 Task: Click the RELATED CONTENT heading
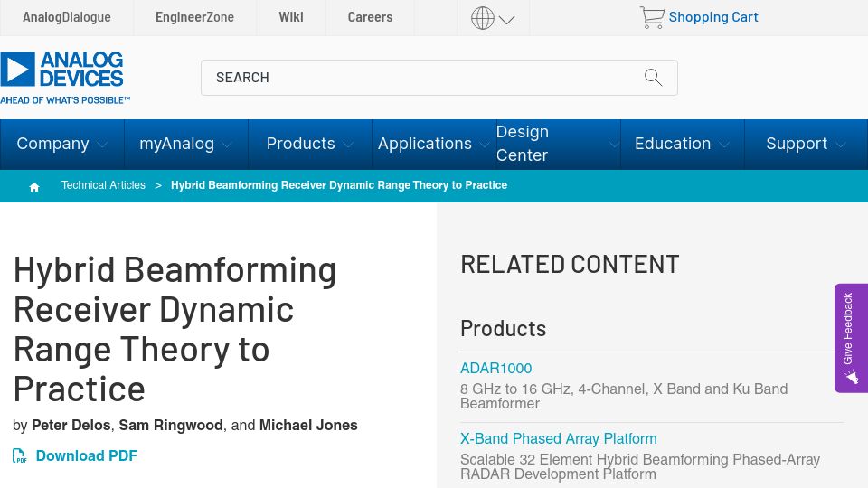pyautogui.click(x=570, y=265)
